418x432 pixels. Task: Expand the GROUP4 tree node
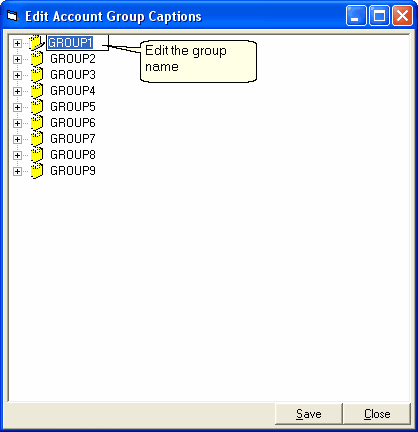17,91
